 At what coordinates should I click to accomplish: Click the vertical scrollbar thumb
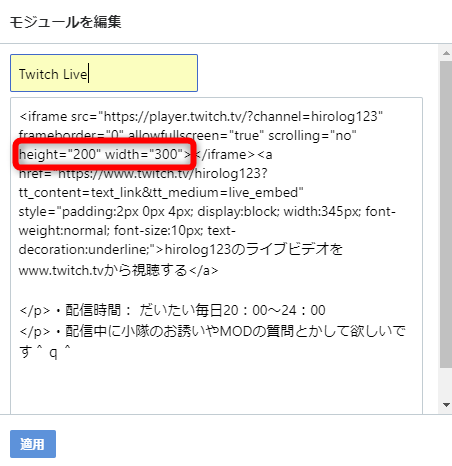(446, 214)
